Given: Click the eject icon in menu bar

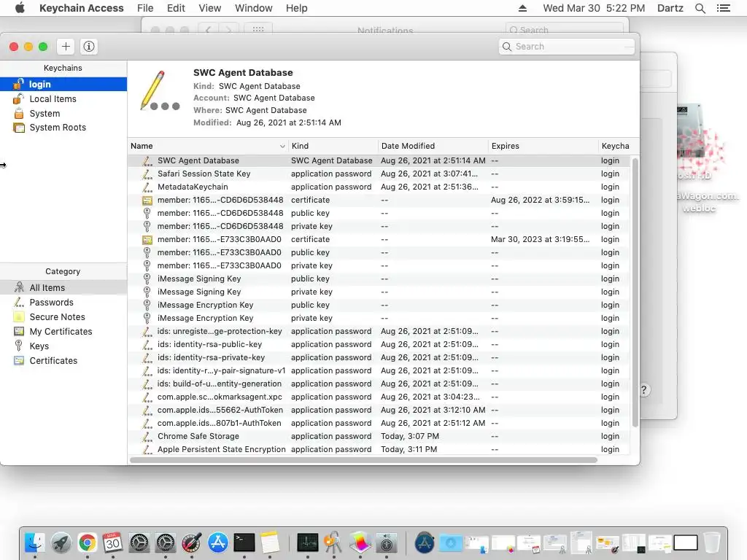Looking at the screenshot, I should coord(522,8).
